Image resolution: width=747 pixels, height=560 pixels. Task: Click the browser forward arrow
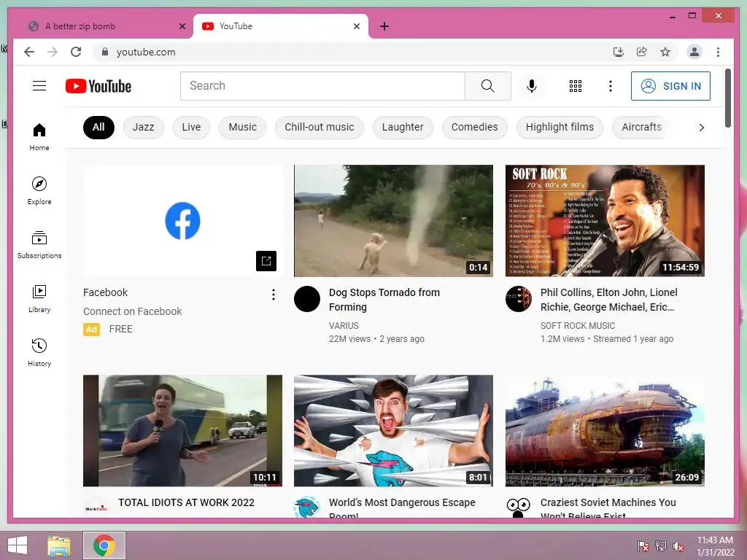tap(53, 52)
